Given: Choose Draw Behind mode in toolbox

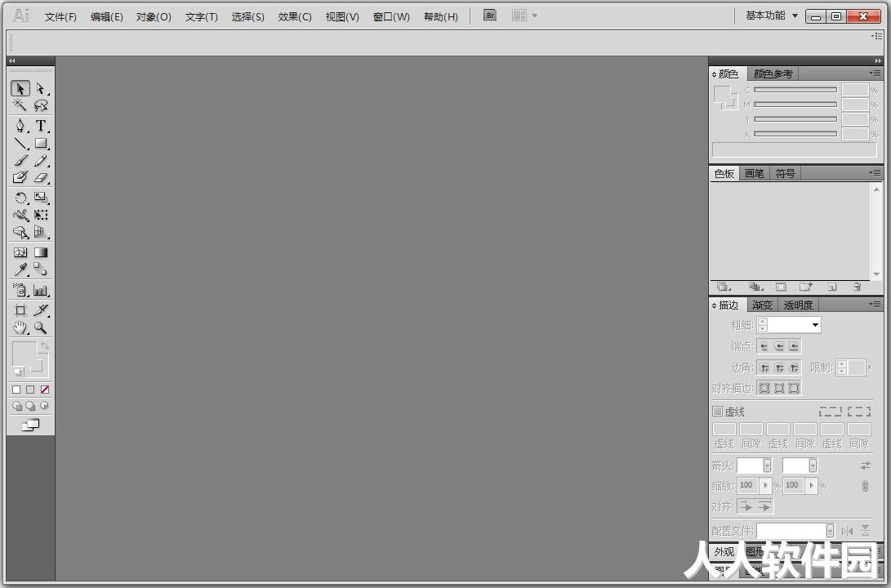Looking at the screenshot, I should coord(31,406).
